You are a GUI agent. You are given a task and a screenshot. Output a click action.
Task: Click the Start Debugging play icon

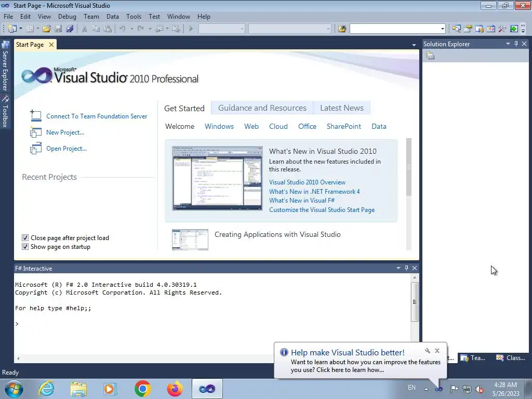point(191,29)
